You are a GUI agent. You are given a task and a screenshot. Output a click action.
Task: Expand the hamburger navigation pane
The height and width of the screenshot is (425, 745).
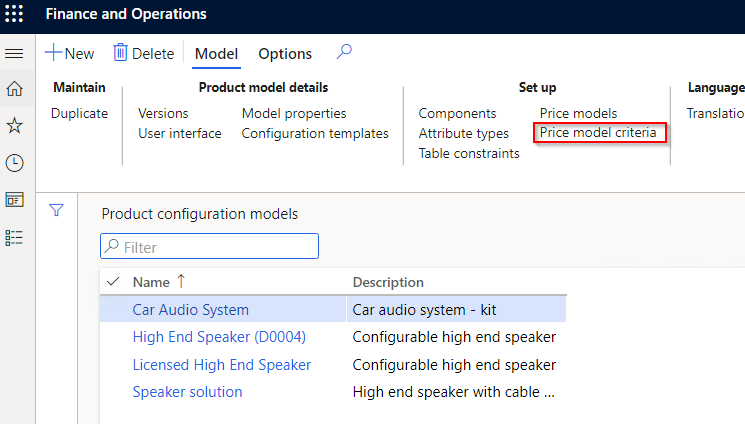pos(14,53)
